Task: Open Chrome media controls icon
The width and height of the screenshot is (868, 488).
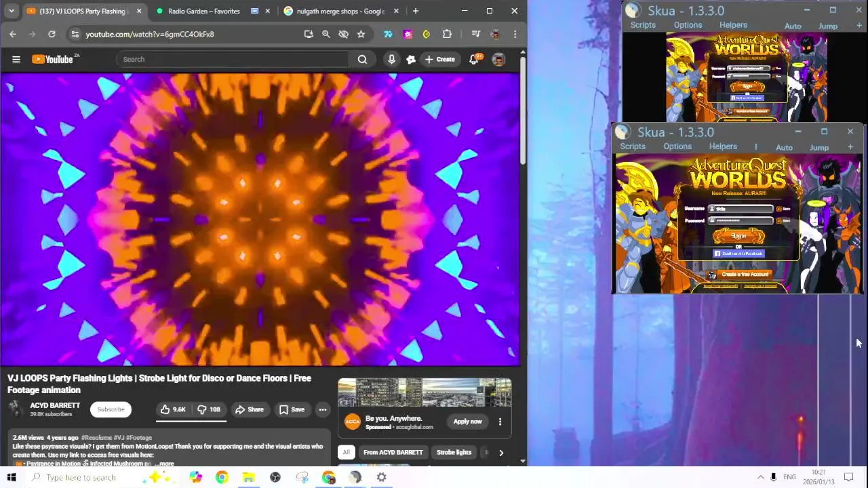Action: 475,34
